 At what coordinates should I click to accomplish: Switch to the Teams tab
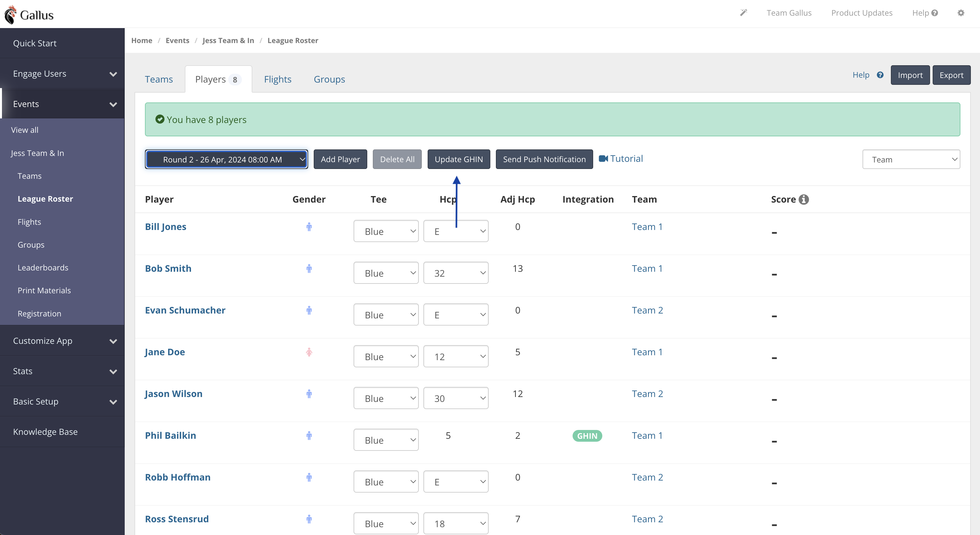point(159,79)
